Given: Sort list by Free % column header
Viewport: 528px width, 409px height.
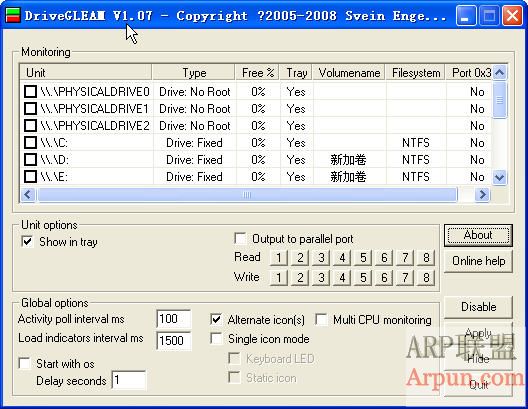Looking at the screenshot, I should (258, 73).
